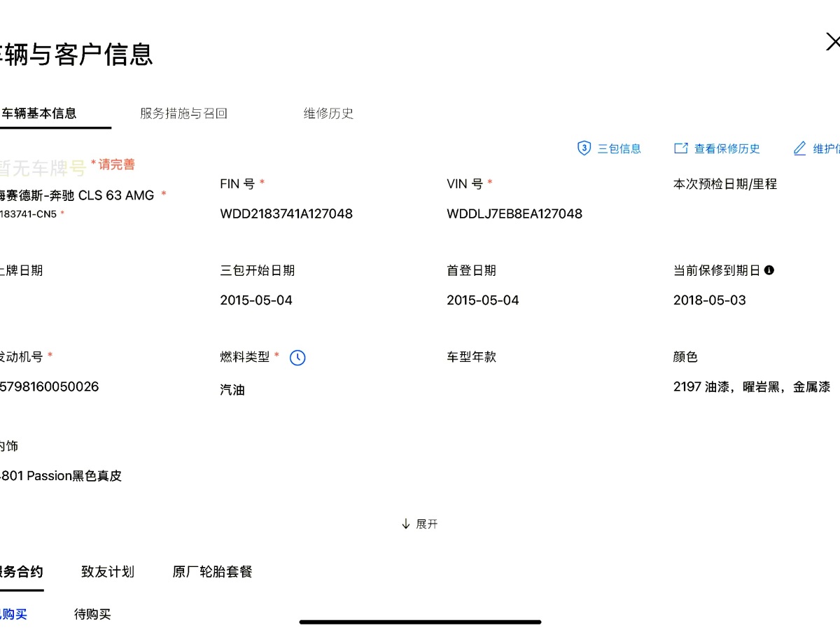Click the color value 2197 油漆，曜岩黑，金属漆
840x630 pixels.
pos(752,386)
